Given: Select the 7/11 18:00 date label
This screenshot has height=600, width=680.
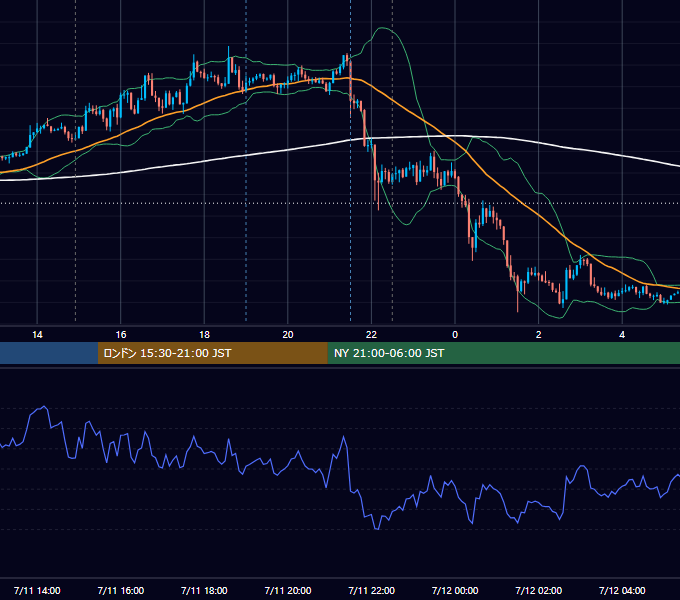Looking at the screenshot, I should tap(204, 590).
